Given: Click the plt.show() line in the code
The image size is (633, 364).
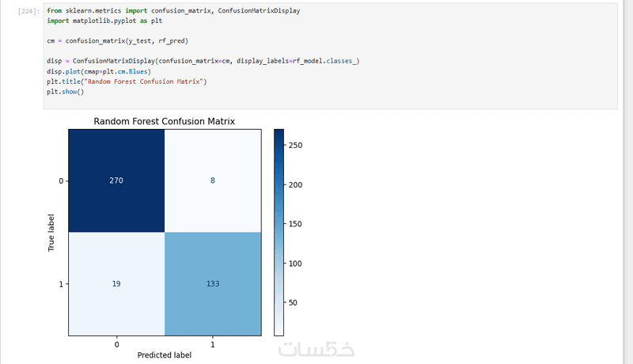Looking at the screenshot, I should pyautogui.click(x=65, y=92).
